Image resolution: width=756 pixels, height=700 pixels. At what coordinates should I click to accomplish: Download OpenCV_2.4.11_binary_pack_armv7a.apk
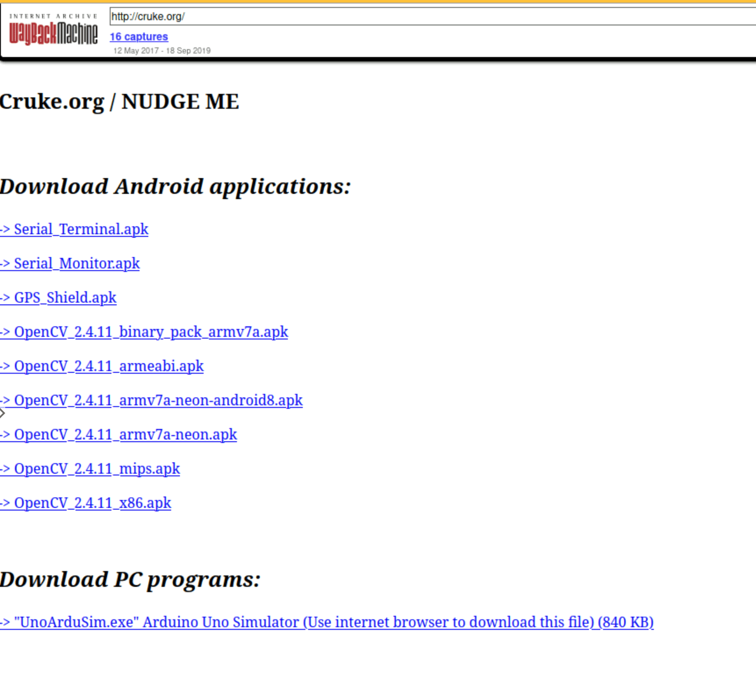coord(144,332)
